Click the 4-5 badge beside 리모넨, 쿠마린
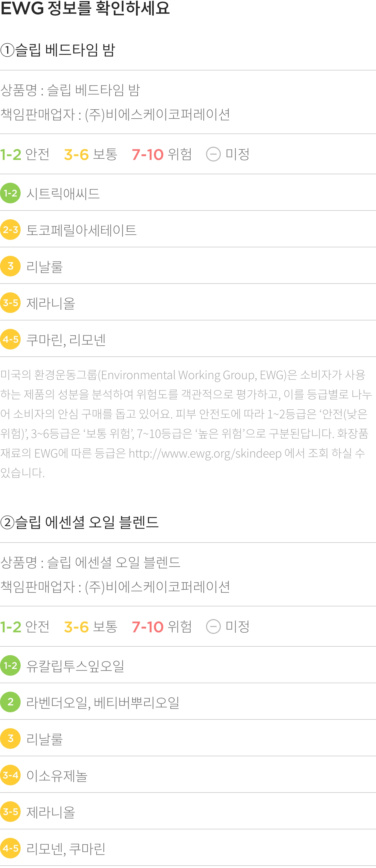Screen dimensions: 376x868 pos(10,848)
